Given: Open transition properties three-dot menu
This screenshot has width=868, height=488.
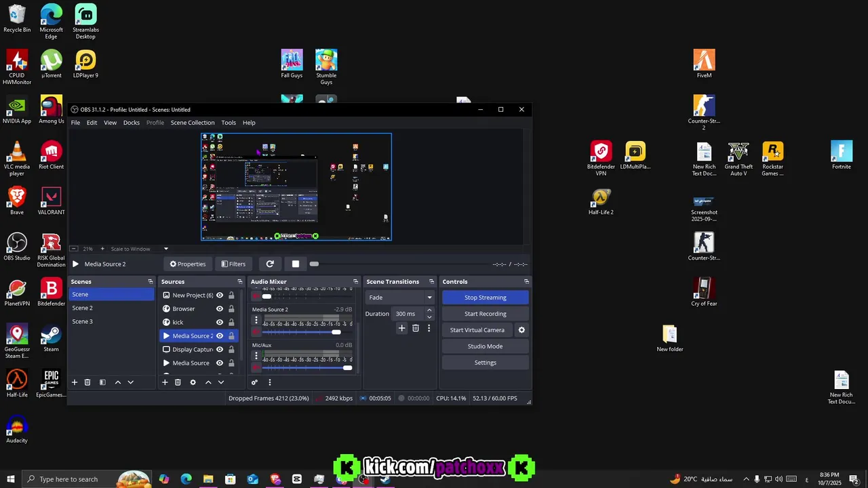Looking at the screenshot, I should click(x=429, y=328).
